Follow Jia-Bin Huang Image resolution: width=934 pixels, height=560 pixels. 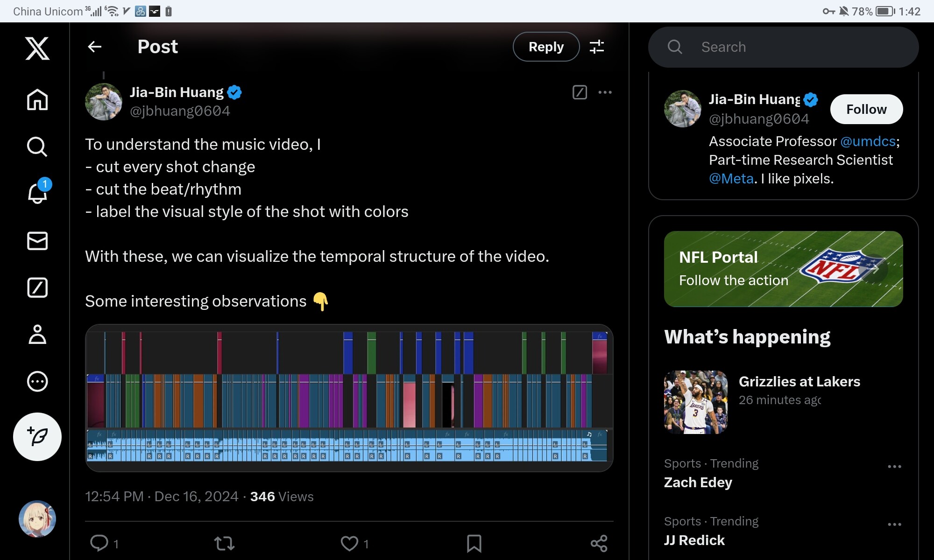866,109
